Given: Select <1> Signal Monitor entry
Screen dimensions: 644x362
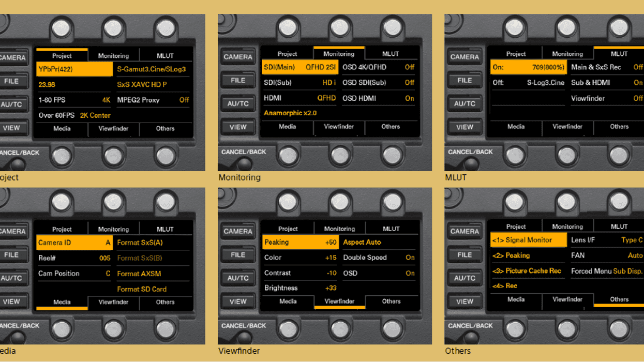Looking at the screenshot, I should point(528,240).
